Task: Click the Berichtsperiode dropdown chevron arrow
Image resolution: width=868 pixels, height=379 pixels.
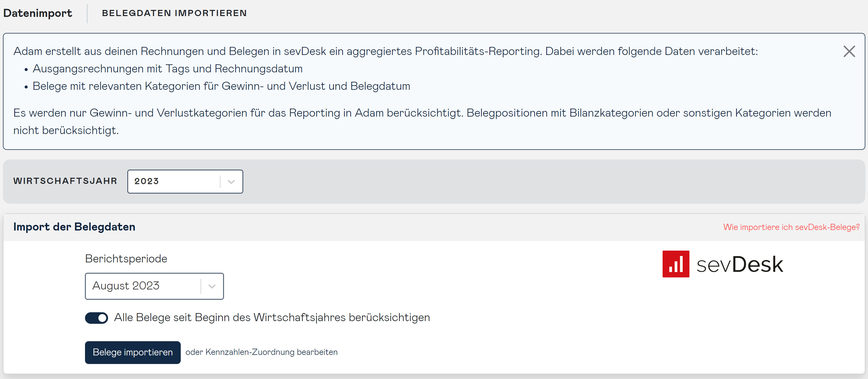Action: click(212, 286)
